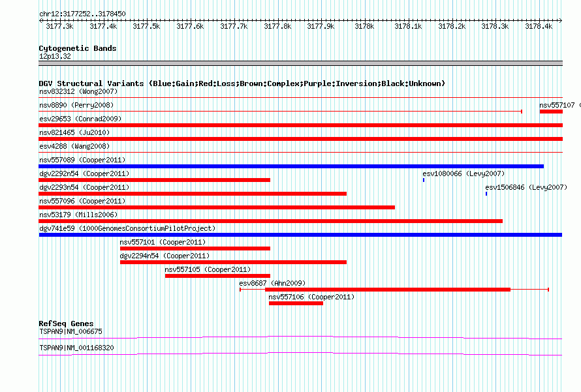Select the nsv8890 (Perry2008) label
The image size is (581, 392).
[76, 105]
